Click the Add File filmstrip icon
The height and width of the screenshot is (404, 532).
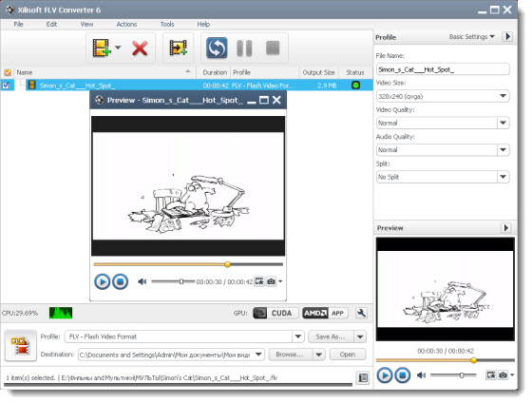[x=102, y=48]
